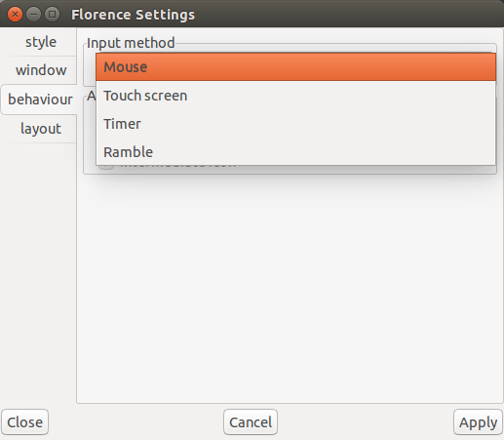The image size is (504, 440).
Task: Click the Input method frame label
Action: pyautogui.click(x=131, y=43)
